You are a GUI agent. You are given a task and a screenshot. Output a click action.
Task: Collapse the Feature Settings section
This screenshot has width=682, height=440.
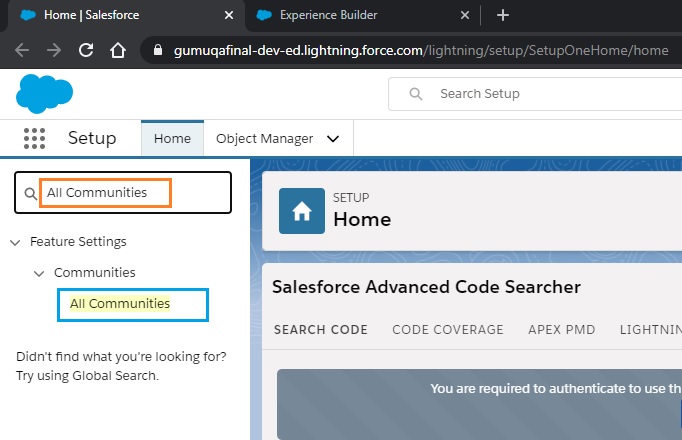click(15, 242)
